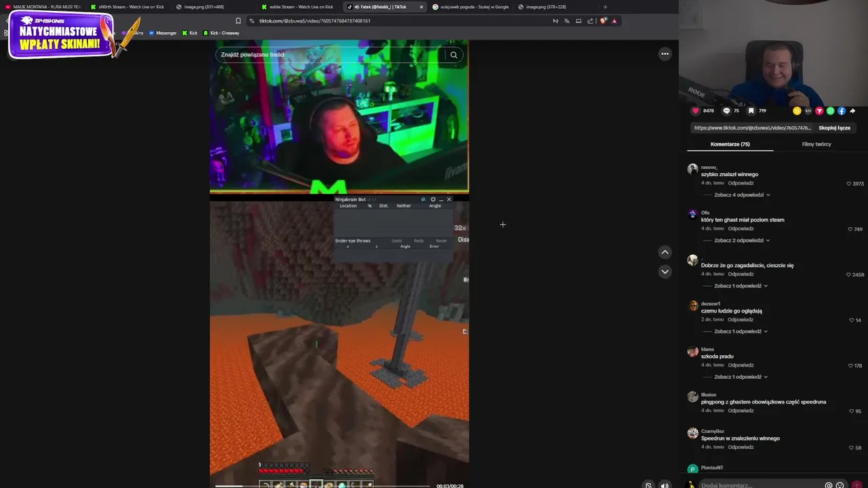Expand "Zobacz 4 odpowiedzi" replies
Viewport: 868px width, 488px height.
point(742,195)
